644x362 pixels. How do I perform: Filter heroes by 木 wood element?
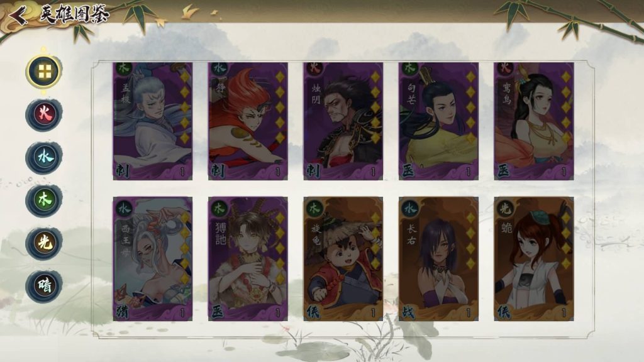click(44, 200)
